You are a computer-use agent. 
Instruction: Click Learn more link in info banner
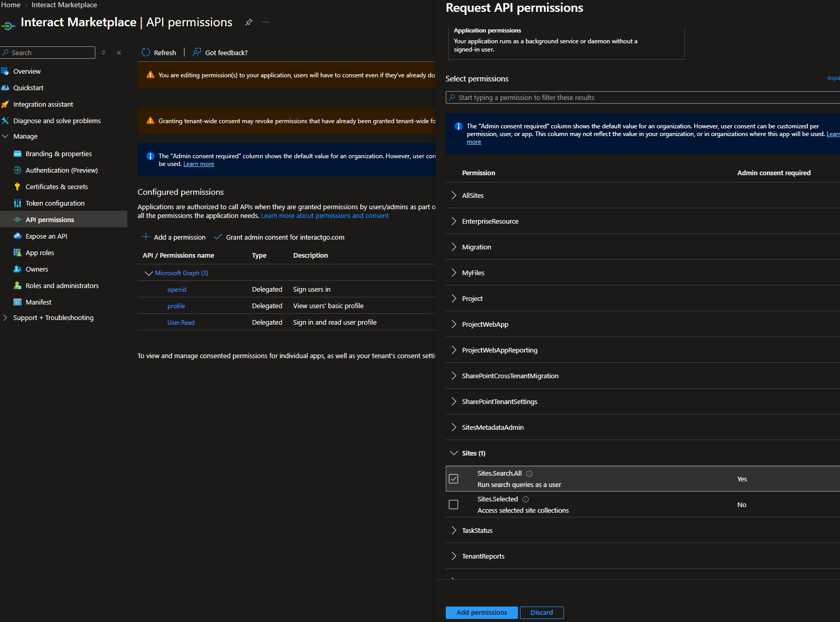[x=199, y=164]
